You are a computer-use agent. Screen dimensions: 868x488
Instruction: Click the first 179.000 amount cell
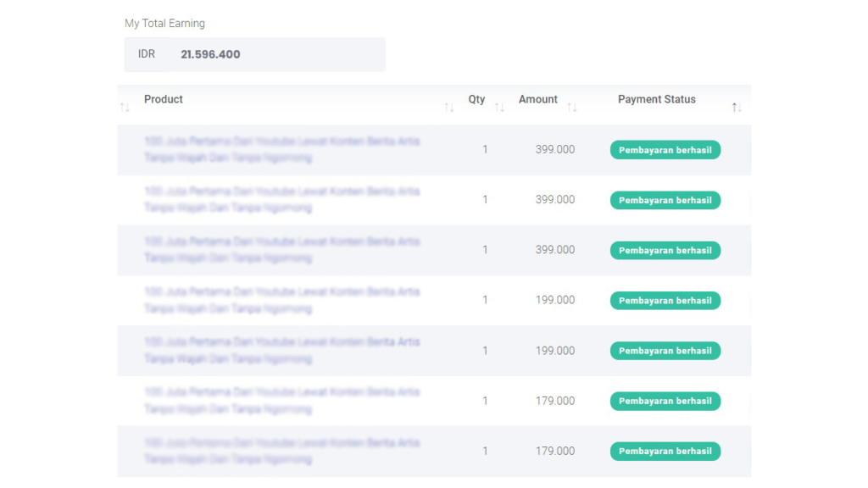[554, 401]
